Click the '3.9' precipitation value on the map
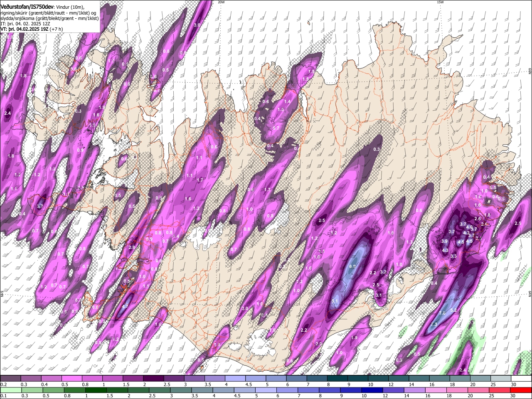The height and width of the screenshot is (399, 532). pos(444,241)
